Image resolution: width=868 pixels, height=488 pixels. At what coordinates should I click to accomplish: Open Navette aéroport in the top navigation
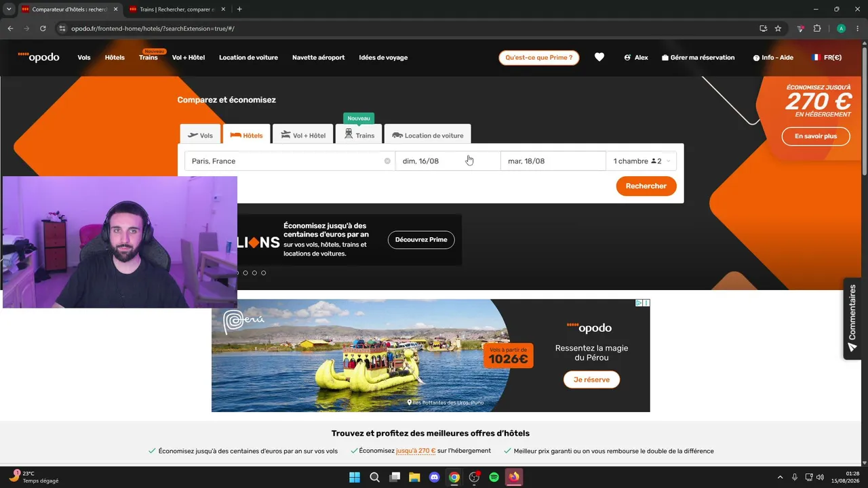click(319, 58)
